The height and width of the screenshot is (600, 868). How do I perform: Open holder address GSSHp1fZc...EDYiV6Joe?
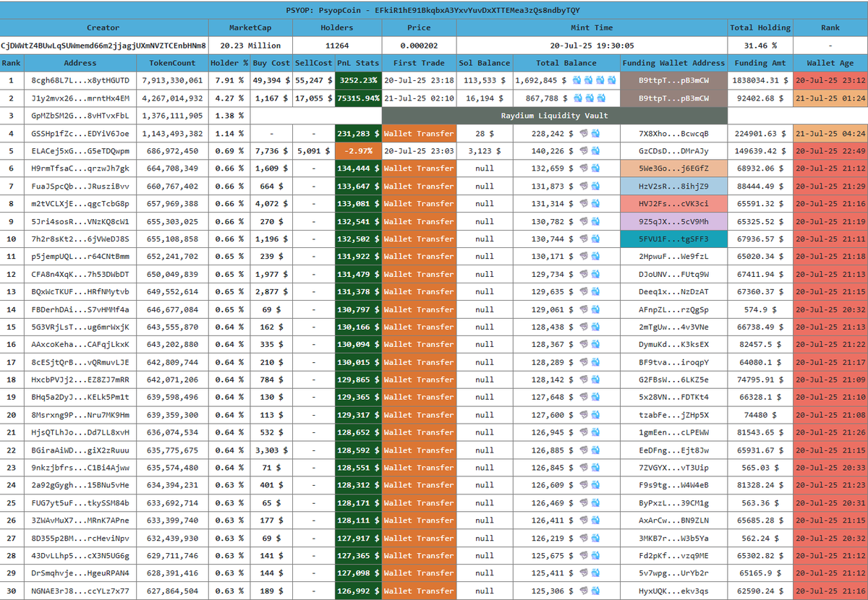coord(80,134)
